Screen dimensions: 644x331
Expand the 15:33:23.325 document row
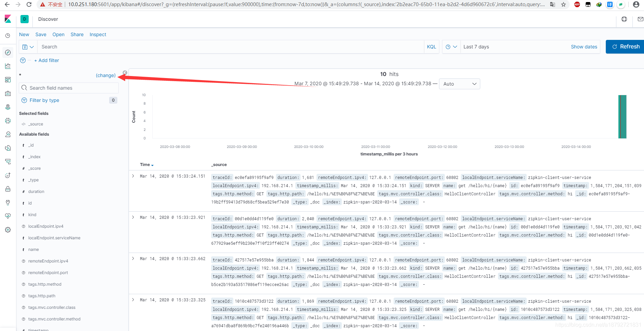[x=133, y=300]
